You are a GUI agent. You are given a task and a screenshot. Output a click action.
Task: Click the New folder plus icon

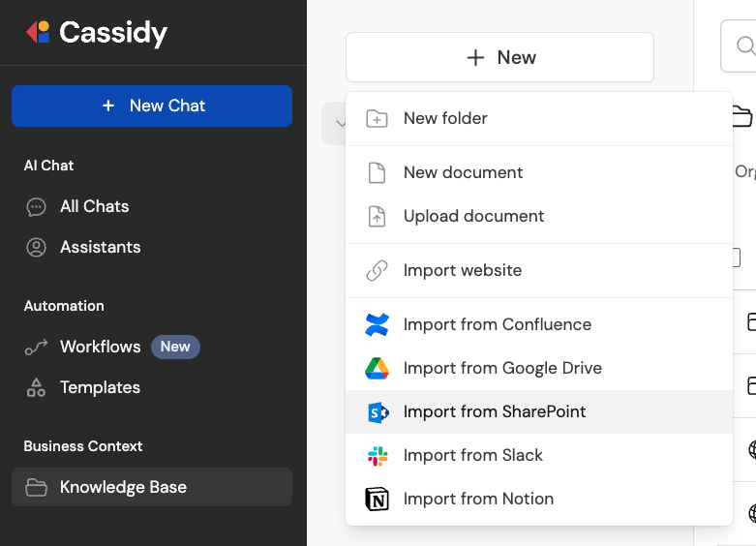[377, 118]
